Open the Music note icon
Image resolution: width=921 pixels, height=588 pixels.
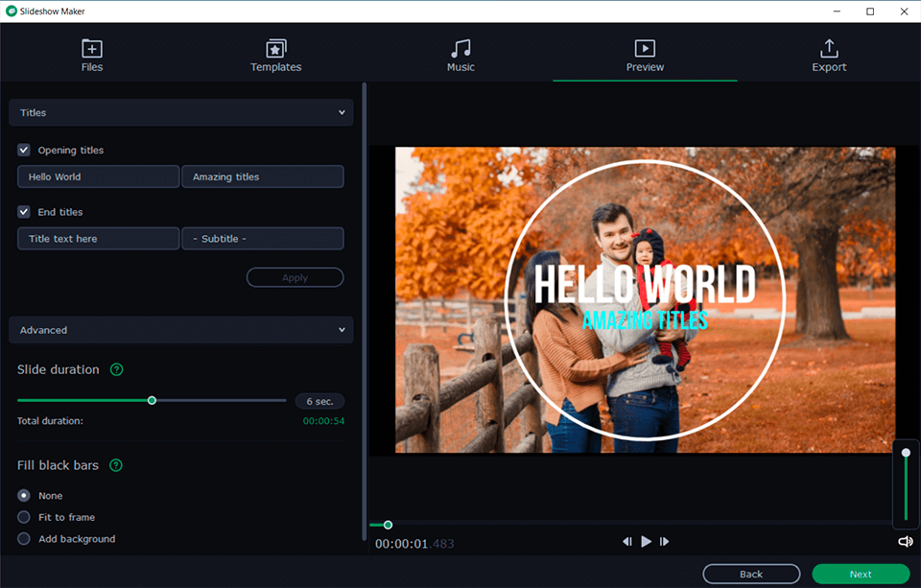pos(460,48)
